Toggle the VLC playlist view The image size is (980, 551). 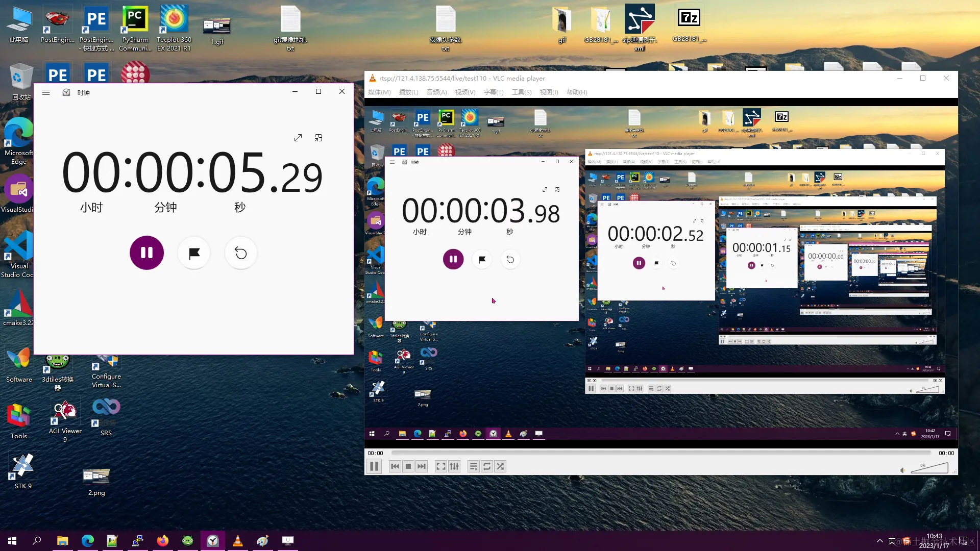(x=473, y=466)
